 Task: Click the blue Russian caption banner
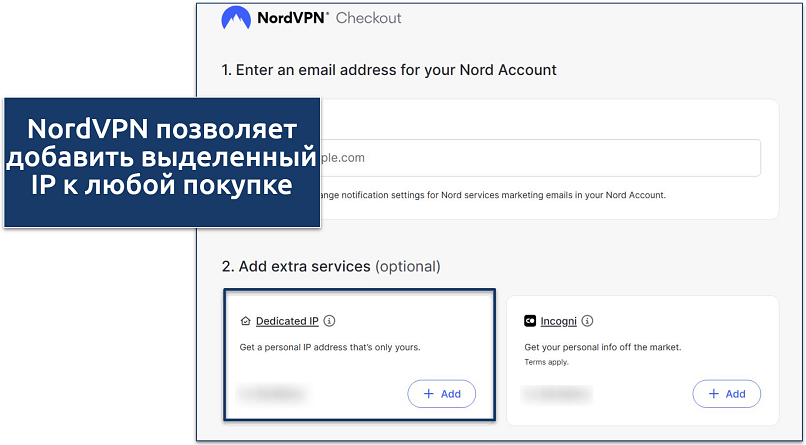click(161, 160)
